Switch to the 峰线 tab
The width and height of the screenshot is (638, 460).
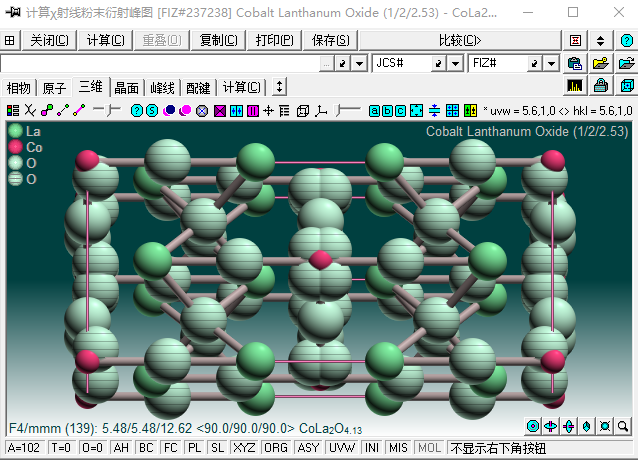[162, 87]
